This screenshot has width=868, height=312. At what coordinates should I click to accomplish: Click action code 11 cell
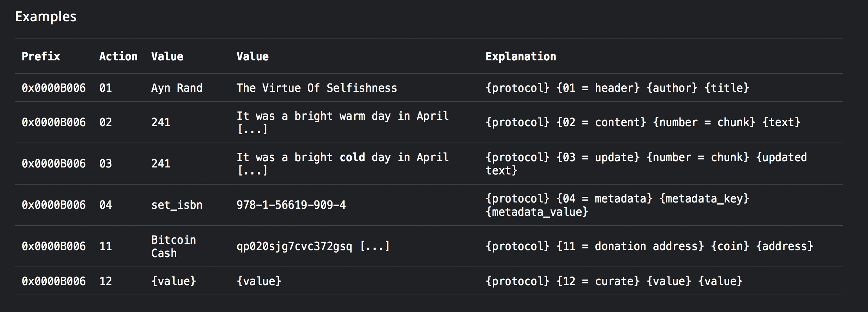pos(106,246)
